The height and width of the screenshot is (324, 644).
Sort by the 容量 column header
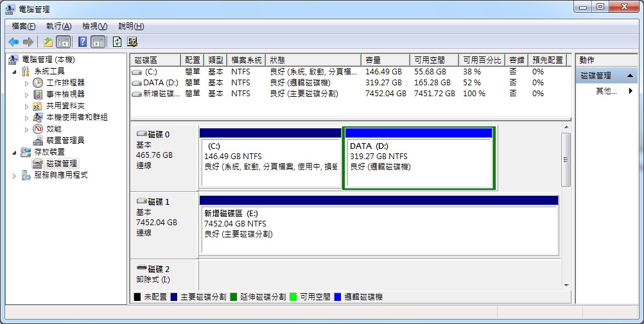coord(386,60)
